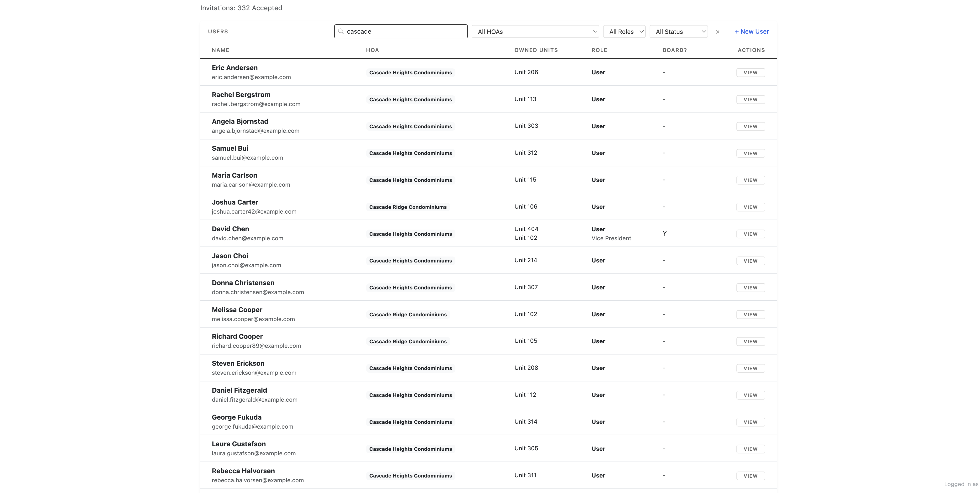Screen dimensions: 980x493
Task: Click the name Samuel Bui
Action: [x=230, y=148]
